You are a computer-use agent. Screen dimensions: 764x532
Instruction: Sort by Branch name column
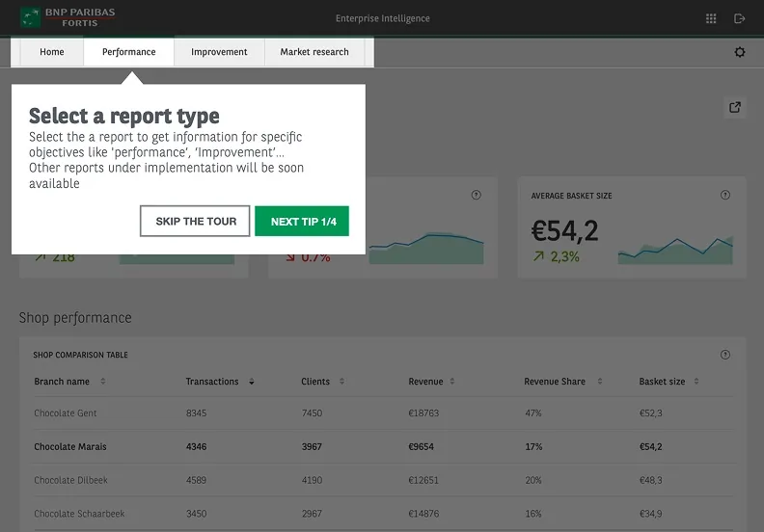click(103, 381)
